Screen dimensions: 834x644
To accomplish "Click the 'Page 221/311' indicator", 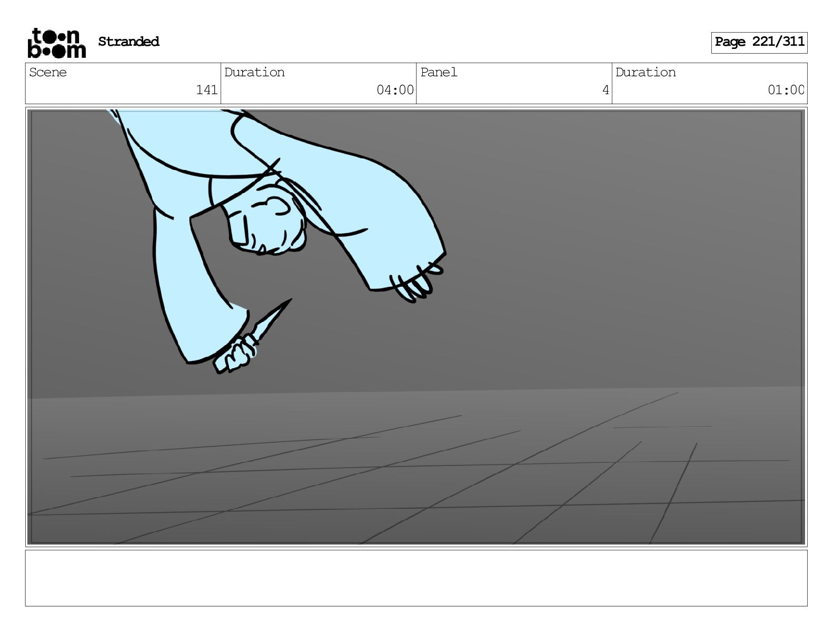I will click(759, 42).
